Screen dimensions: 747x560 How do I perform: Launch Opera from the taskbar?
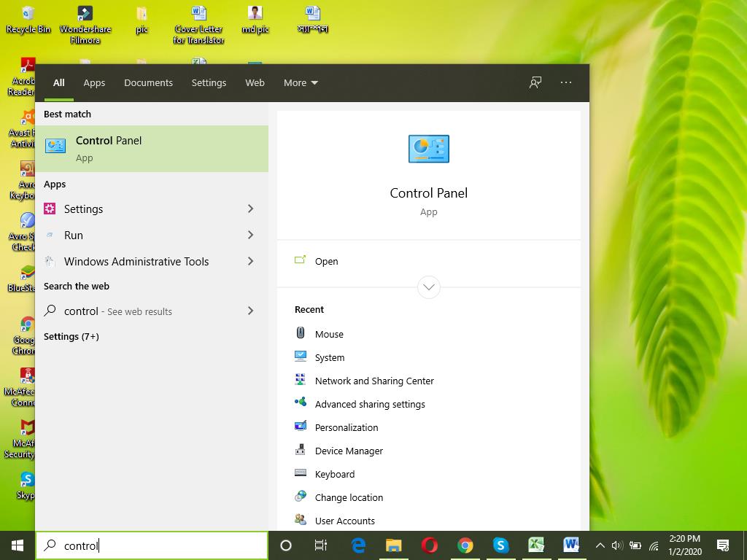[429, 545]
